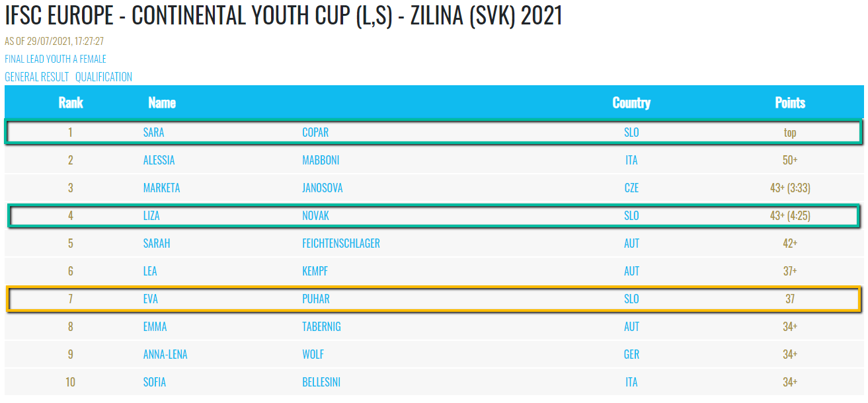
Task: Open athlete SARA's profile link
Action: pos(153,132)
